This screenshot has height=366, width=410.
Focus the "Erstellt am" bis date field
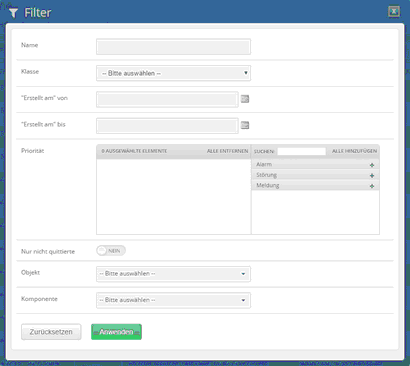point(167,126)
